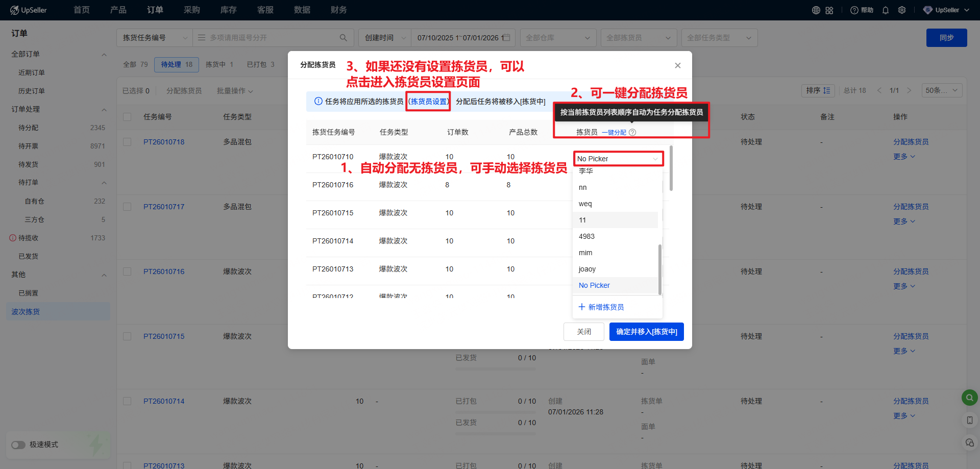The width and height of the screenshot is (980, 469).
Task: Check the box for task PT26010718
Action: (x=127, y=142)
